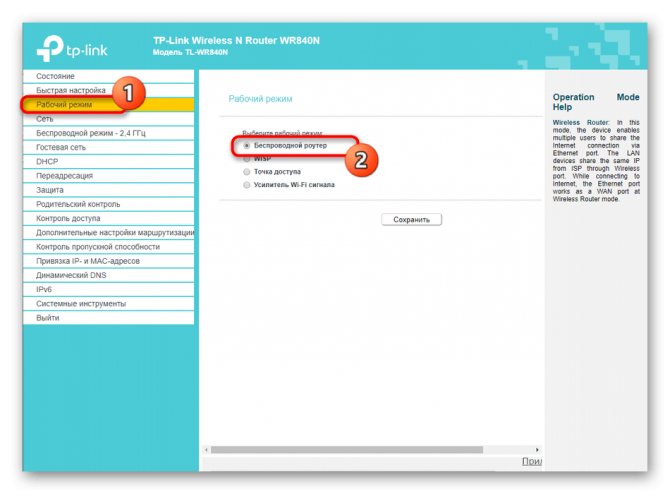670x494 pixels.
Task: Open Дополнительные настройки маршрутизации
Action: pyautogui.click(x=109, y=232)
